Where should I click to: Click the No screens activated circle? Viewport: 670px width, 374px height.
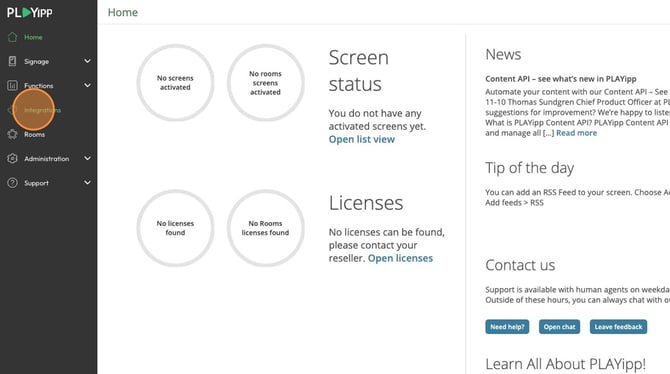[x=175, y=82]
